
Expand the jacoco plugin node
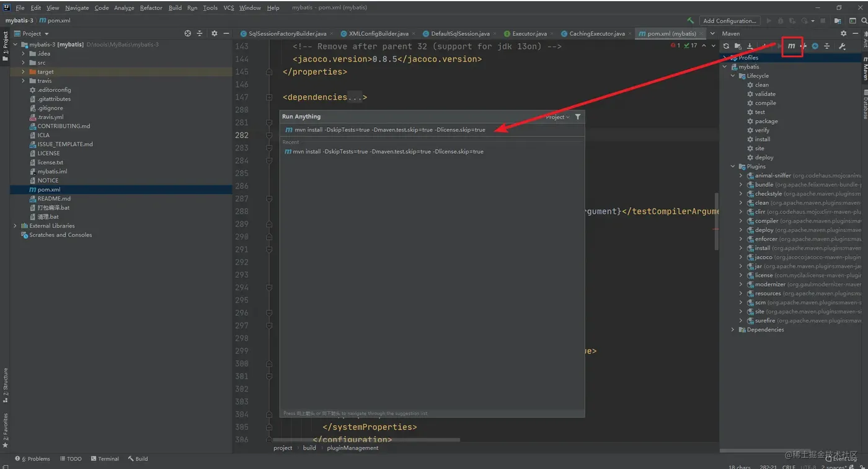[741, 257]
